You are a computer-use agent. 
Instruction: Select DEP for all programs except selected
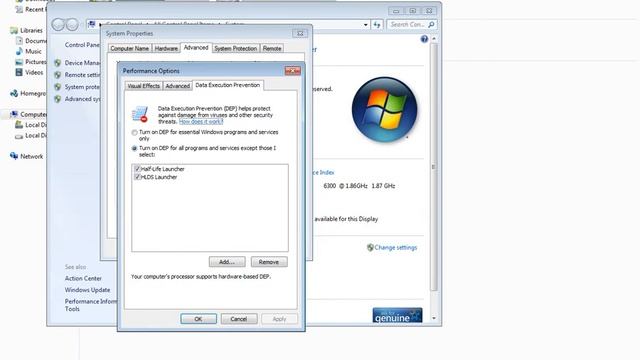134,149
